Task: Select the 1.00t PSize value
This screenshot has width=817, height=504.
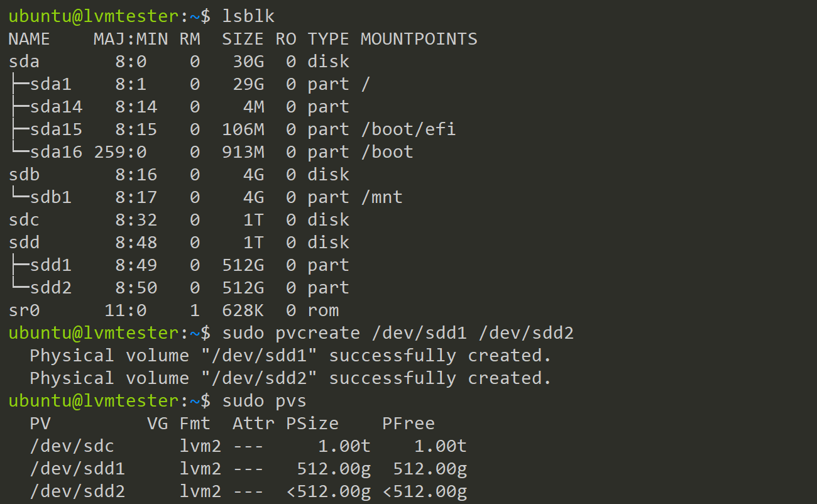Action: coord(344,446)
